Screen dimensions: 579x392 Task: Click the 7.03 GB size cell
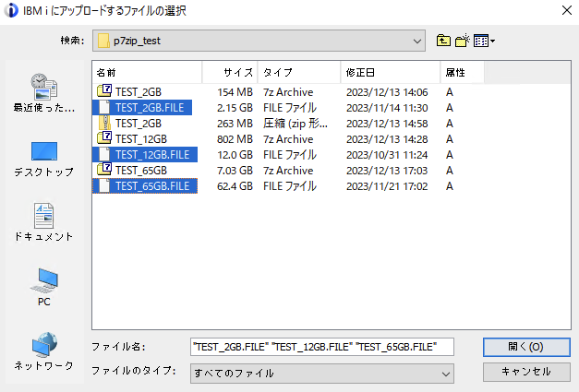235,171
